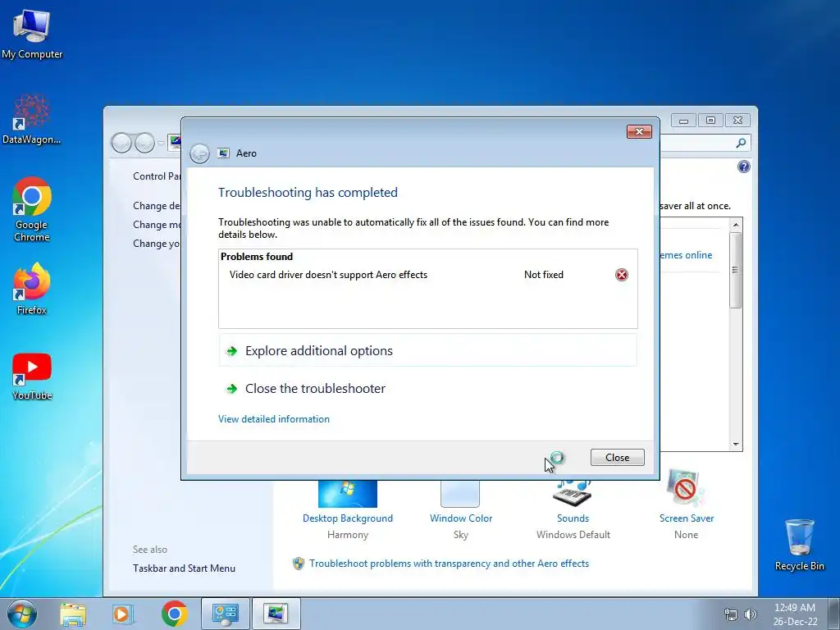Switch to Control Panel taskbar button

(x=226, y=614)
